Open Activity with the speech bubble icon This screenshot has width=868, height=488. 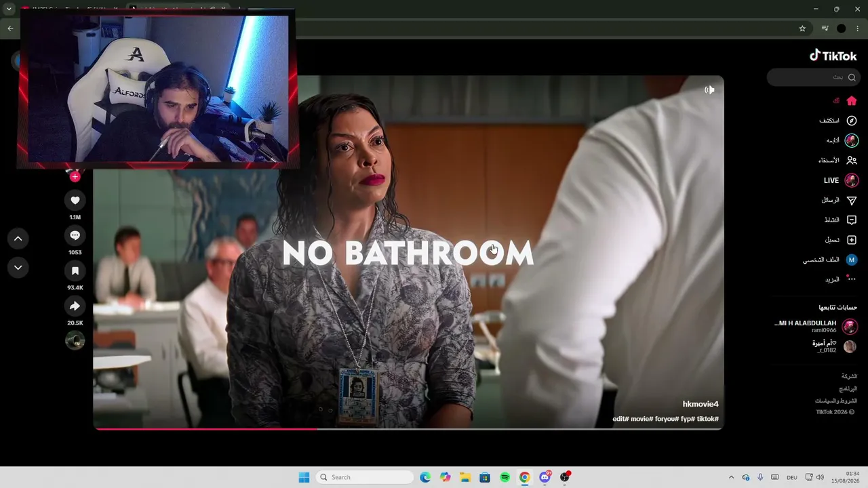(852, 220)
